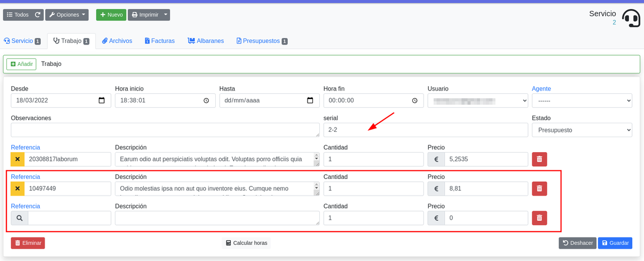Click the search icon in the empty reference row
The width and height of the screenshot is (644, 261).
coord(19,218)
